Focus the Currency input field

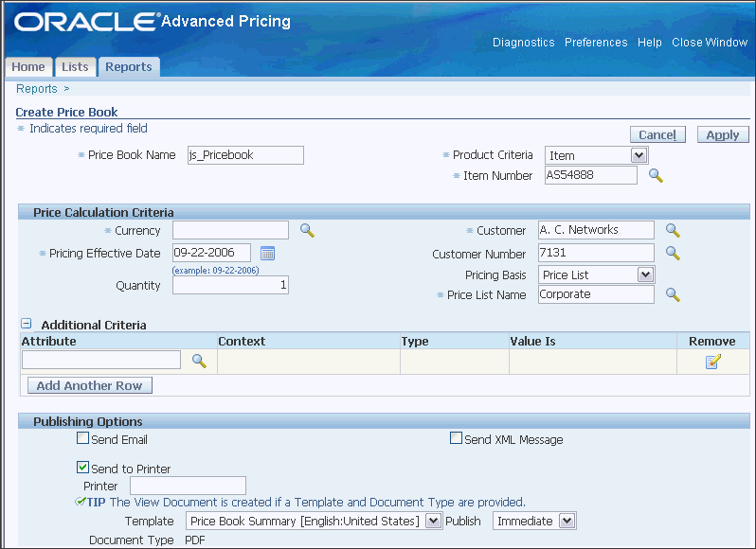(230, 230)
